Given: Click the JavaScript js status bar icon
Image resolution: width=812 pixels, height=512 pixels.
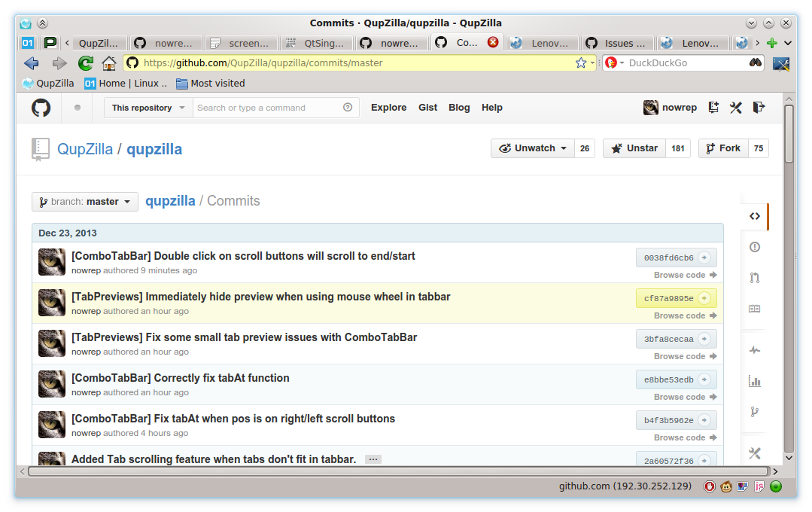Looking at the screenshot, I should pos(759,486).
